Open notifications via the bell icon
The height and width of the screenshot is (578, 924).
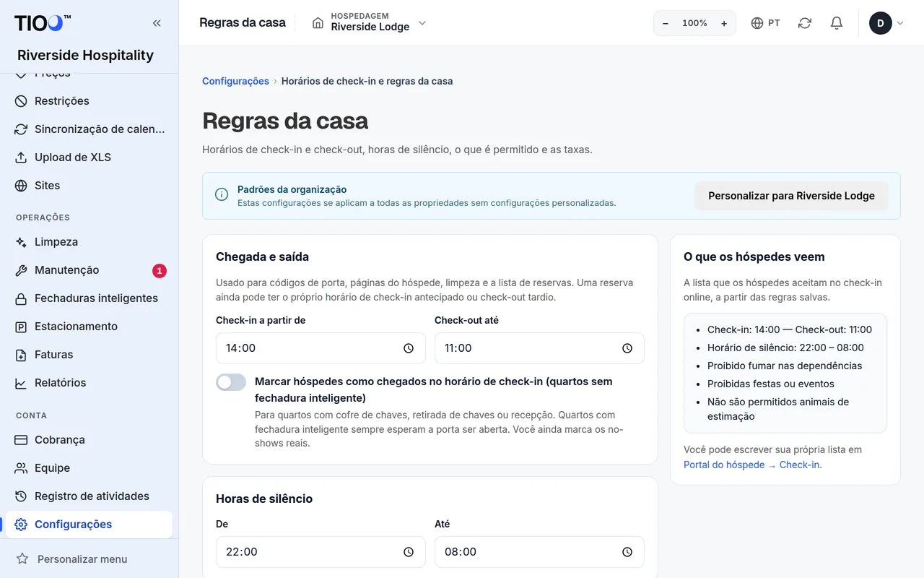(837, 23)
